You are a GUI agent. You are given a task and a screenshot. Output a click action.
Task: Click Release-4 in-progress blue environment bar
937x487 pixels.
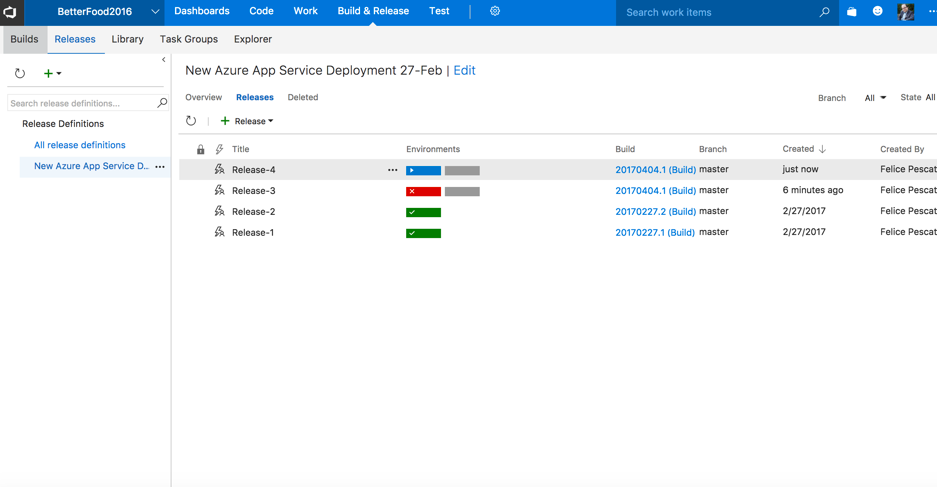click(x=424, y=170)
